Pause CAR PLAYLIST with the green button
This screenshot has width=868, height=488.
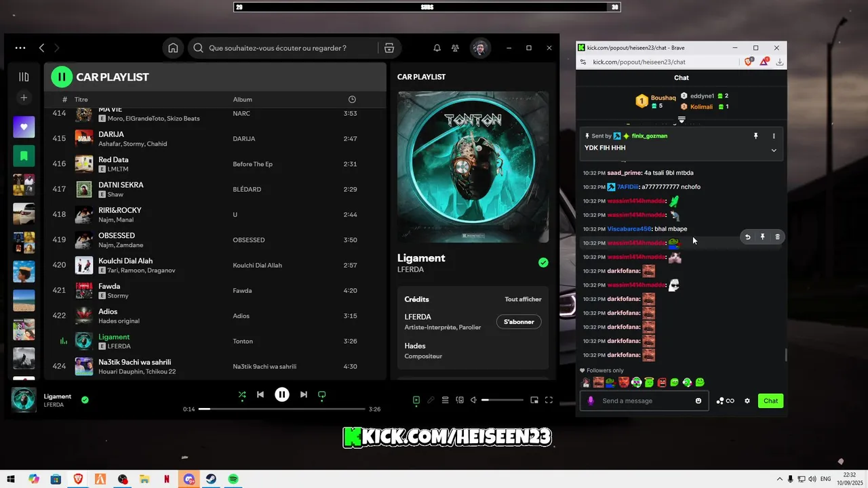(x=62, y=77)
